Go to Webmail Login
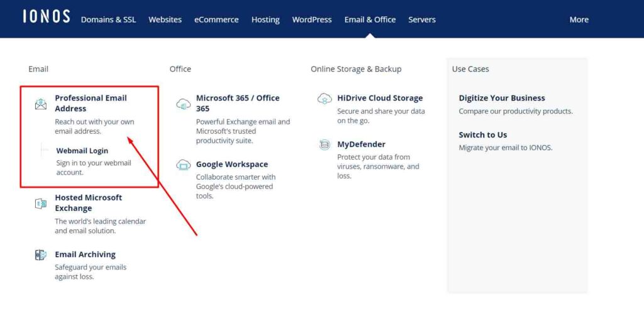644x316 pixels. pos(82,151)
